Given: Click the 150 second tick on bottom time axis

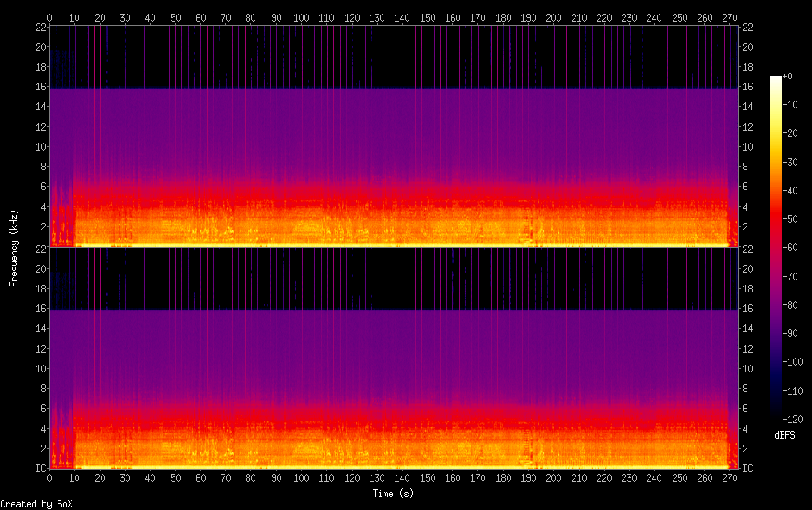Looking at the screenshot, I should [x=428, y=477].
